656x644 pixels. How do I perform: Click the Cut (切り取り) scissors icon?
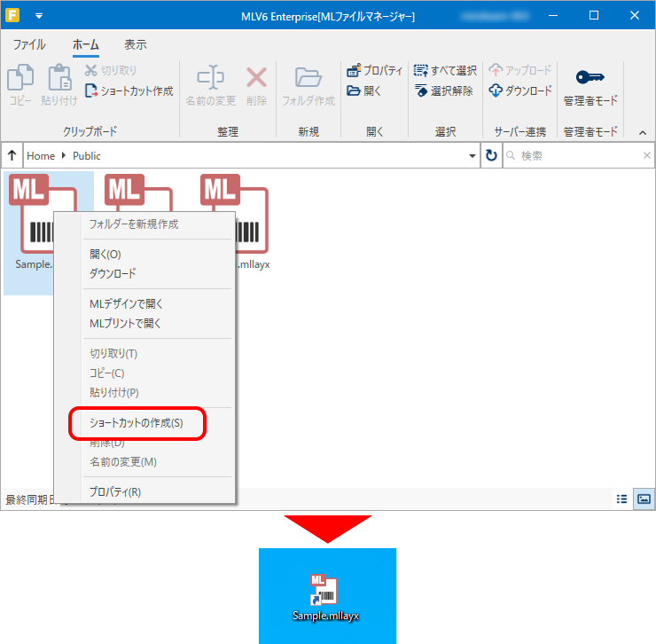(x=90, y=70)
